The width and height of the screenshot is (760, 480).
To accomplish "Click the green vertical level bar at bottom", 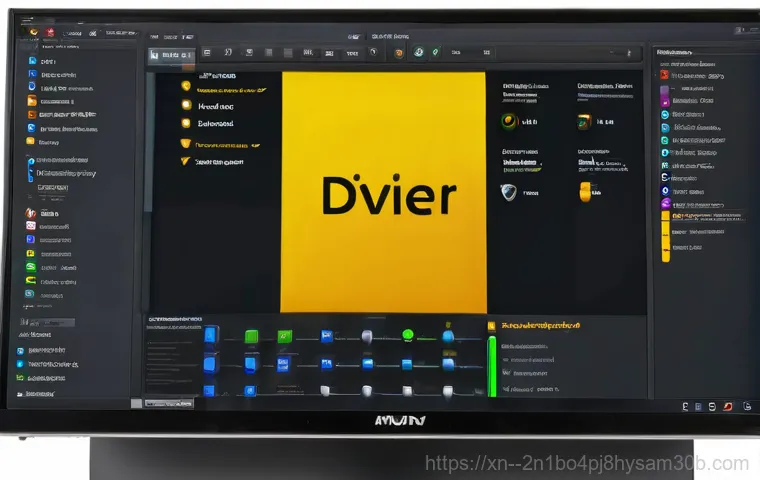I will pos(491,366).
